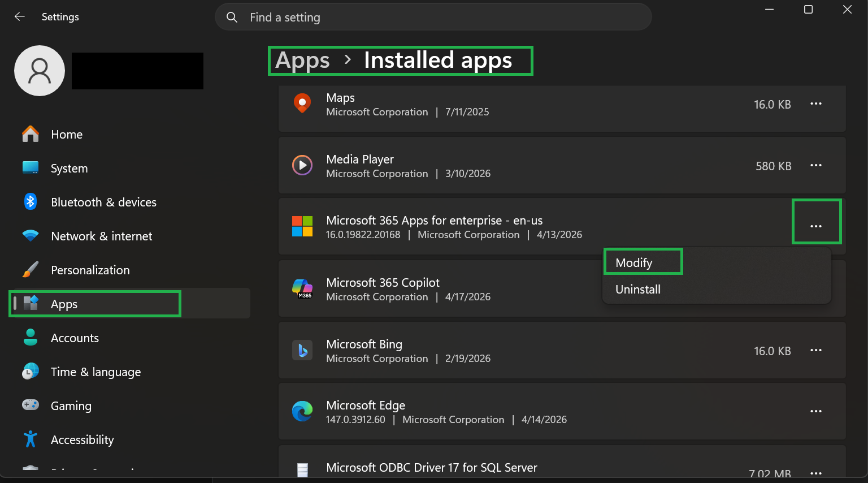Click version number 16.0.19822.20168
868x483 pixels.
[363, 235]
